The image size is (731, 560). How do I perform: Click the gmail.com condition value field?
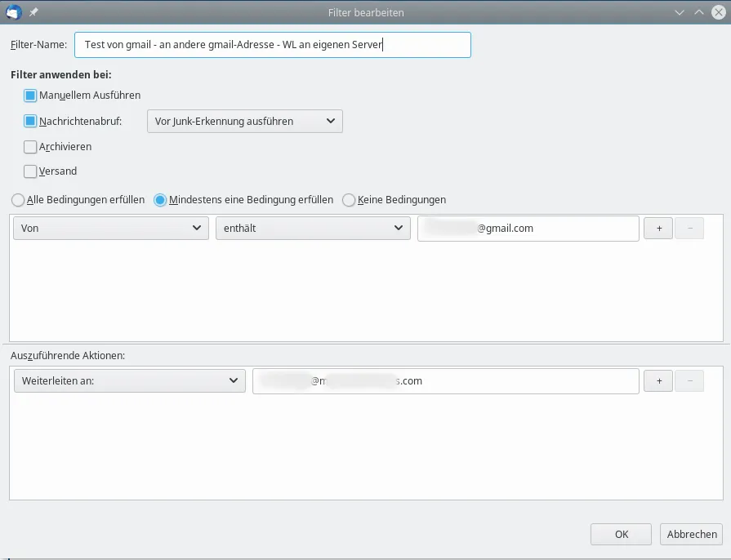pyautogui.click(x=528, y=229)
